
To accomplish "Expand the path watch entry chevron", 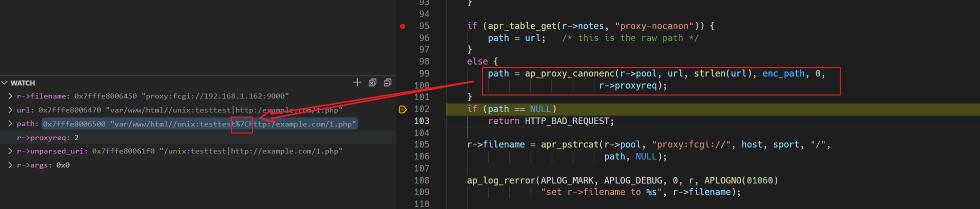I will coord(10,123).
